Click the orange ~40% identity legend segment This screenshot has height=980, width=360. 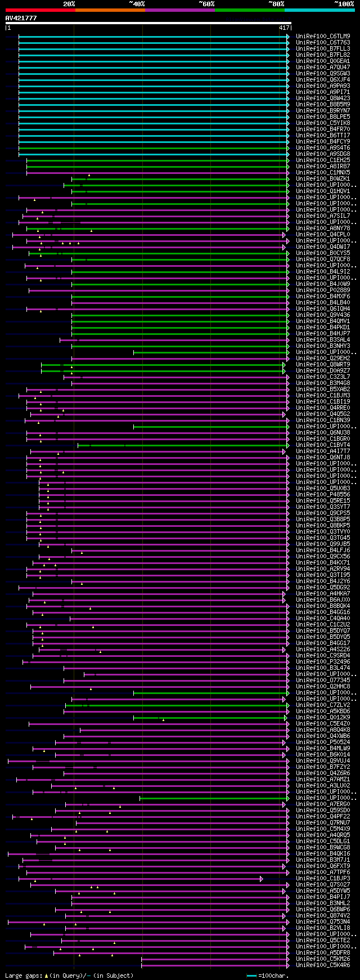coord(110,10)
